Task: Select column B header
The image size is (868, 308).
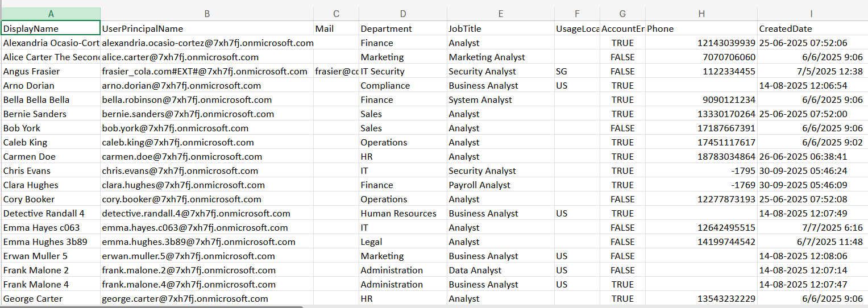Action: coord(207,14)
